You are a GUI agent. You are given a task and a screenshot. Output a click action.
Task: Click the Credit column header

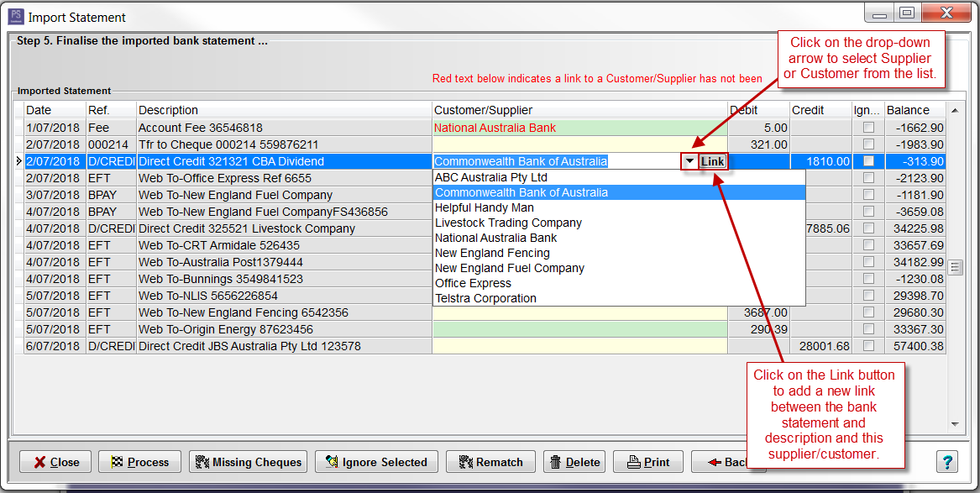point(820,110)
